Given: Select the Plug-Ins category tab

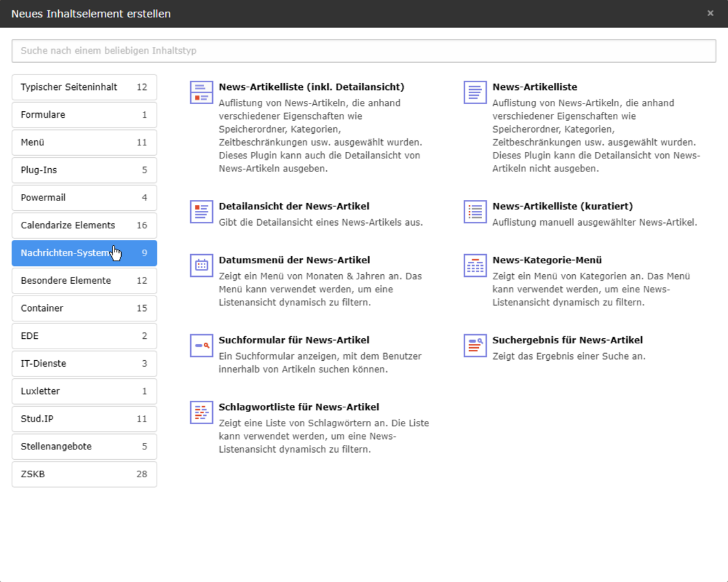Looking at the screenshot, I should (84, 170).
